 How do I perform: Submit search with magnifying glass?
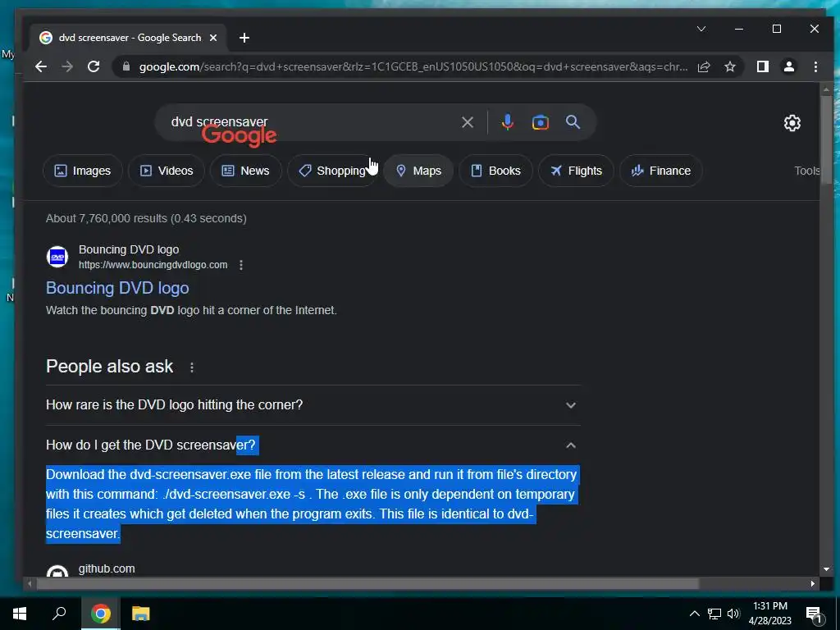[573, 122]
